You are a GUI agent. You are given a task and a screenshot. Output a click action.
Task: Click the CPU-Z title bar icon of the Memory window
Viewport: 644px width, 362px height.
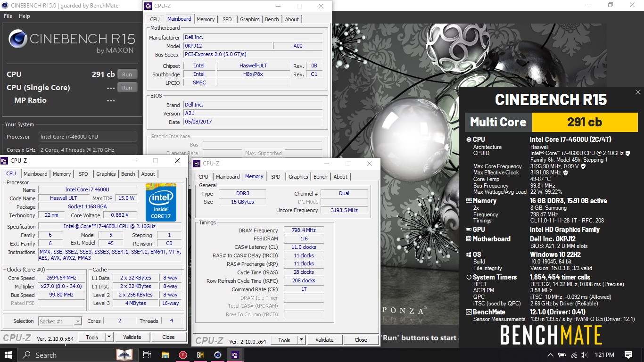pyautogui.click(x=197, y=163)
